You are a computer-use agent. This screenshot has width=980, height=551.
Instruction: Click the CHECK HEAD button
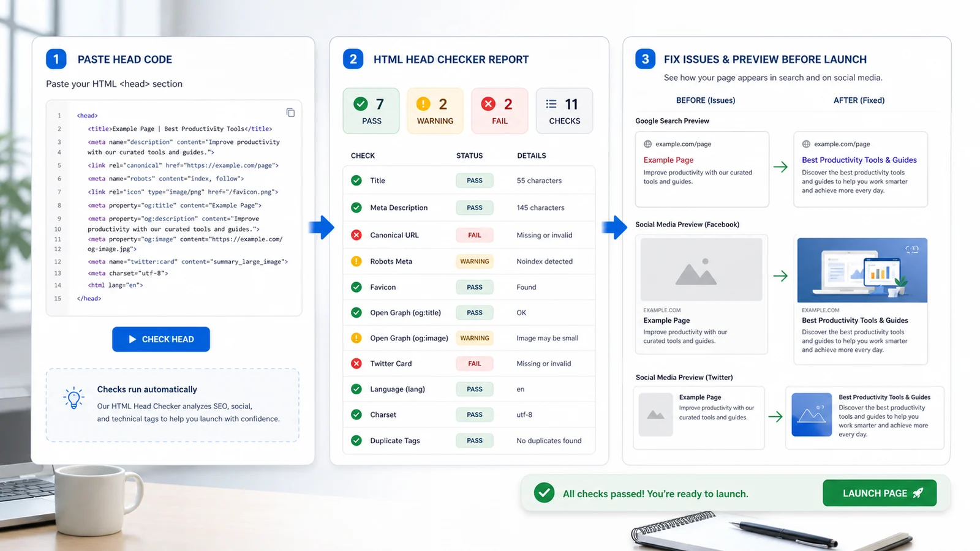pyautogui.click(x=161, y=339)
